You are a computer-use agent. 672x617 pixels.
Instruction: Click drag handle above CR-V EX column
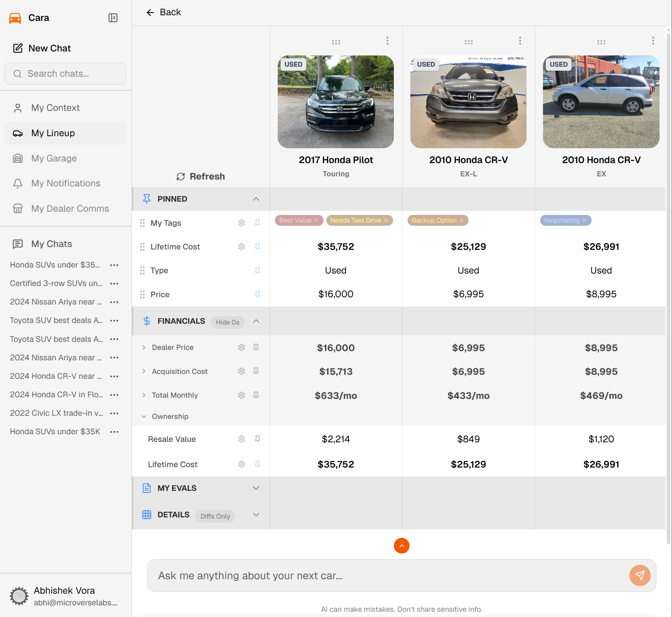(x=601, y=42)
